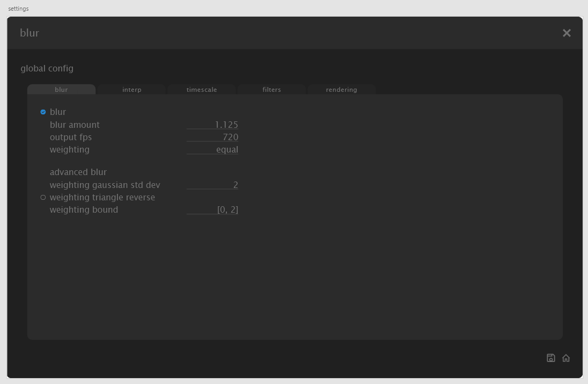View the filters tab

click(x=271, y=89)
